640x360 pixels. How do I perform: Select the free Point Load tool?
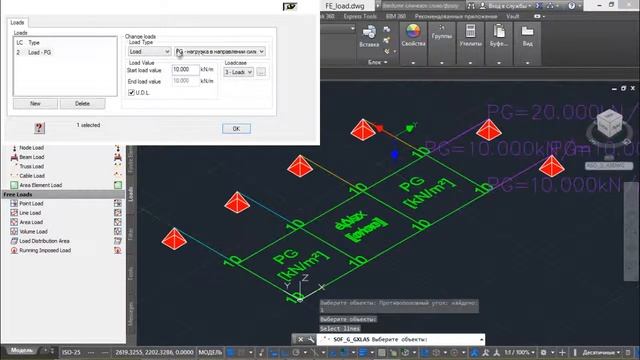click(x=31, y=204)
